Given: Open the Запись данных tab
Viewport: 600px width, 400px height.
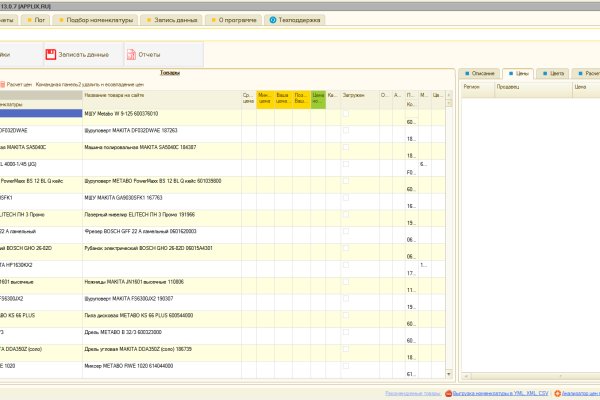Looking at the screenshot, I should [170, 19].
